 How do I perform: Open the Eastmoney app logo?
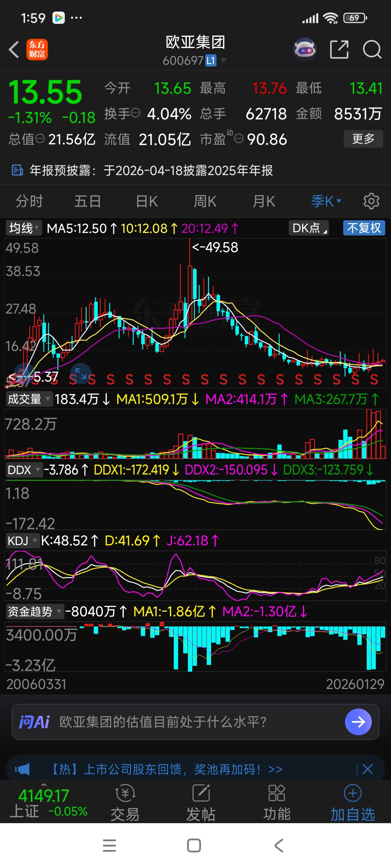[37, 50]
